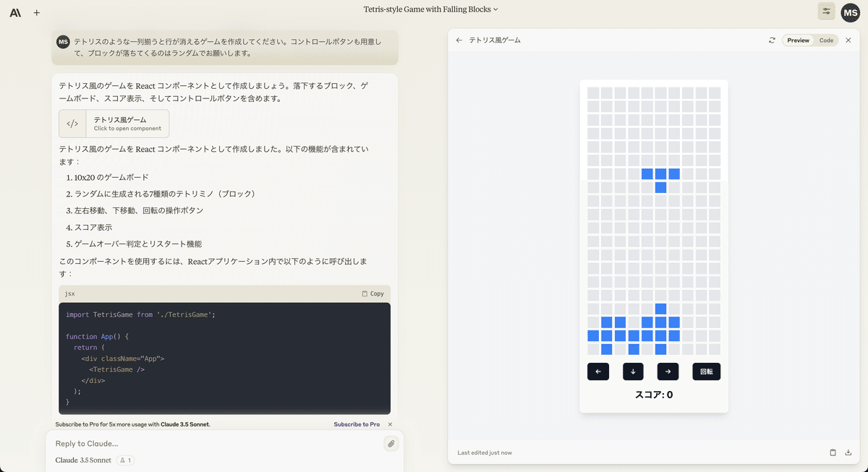The height and width of the screenshot is (472, 868).
Task: Move block down with arrow button
Action: point(633,372)
